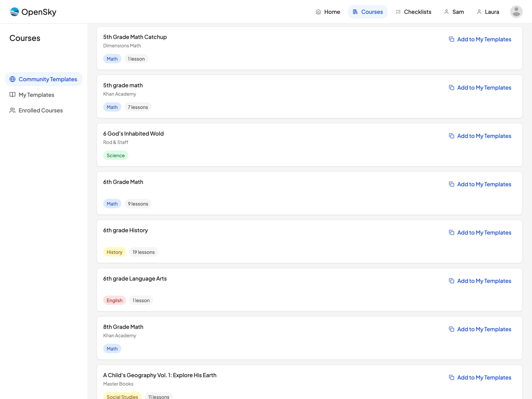The image size is (532, 399).
Task: Click the Courses books icon in navbar
Action: 355,12
